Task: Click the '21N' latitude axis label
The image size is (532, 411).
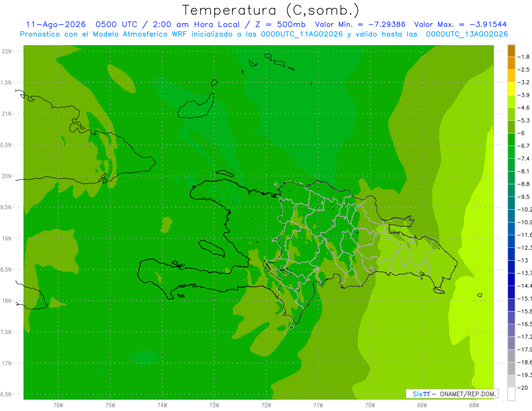Action: (8, 114)
